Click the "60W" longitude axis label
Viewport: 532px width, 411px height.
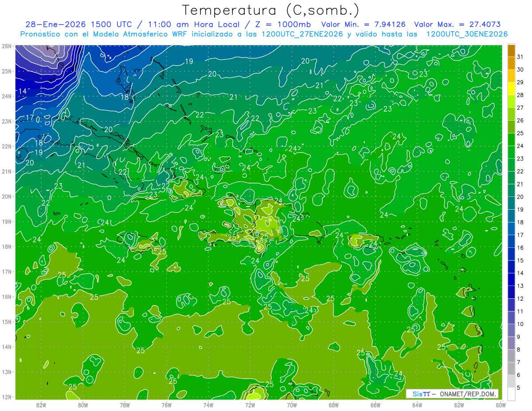(501, 405)
